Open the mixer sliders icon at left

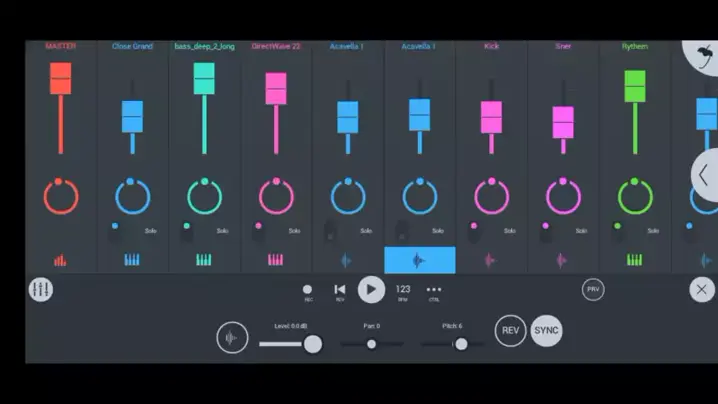(x=41, y=290)
